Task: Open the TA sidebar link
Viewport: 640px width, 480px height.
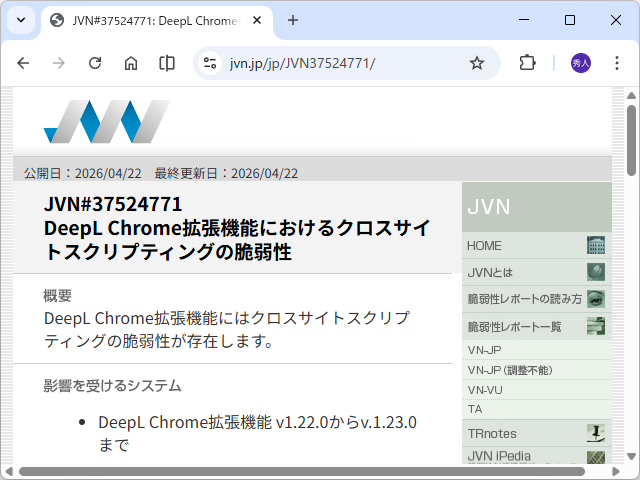Action: [537, 409]
